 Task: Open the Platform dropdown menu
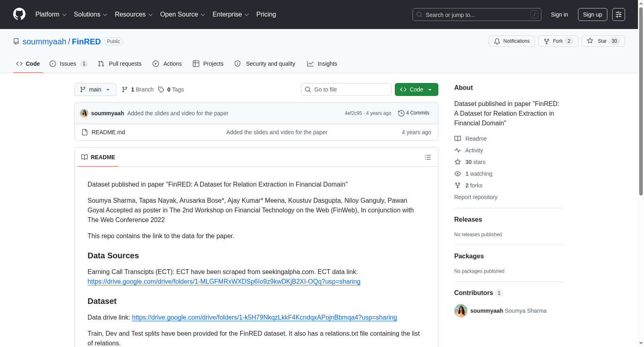tap(51, 15)
